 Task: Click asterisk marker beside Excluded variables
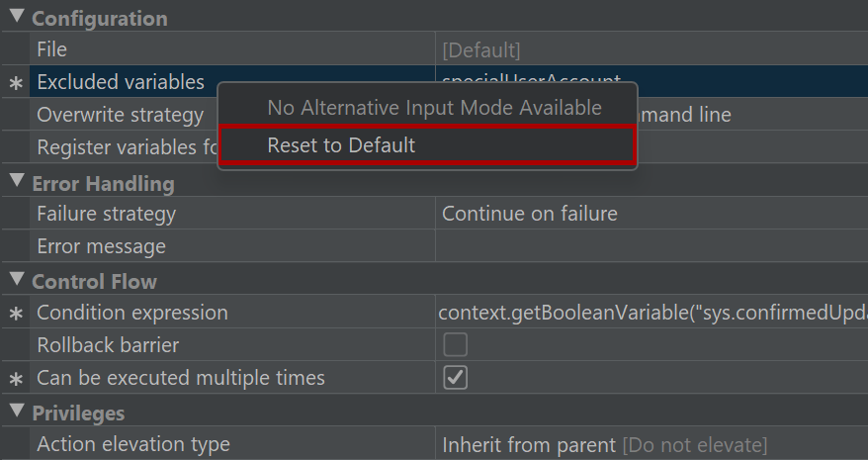[16, 83]
